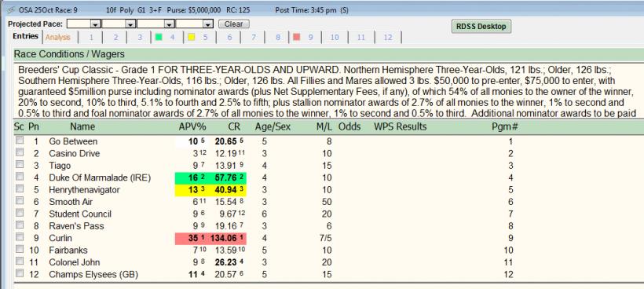Click the green CR value 57.76
This screenshot has height=289, width=644.
226,177
